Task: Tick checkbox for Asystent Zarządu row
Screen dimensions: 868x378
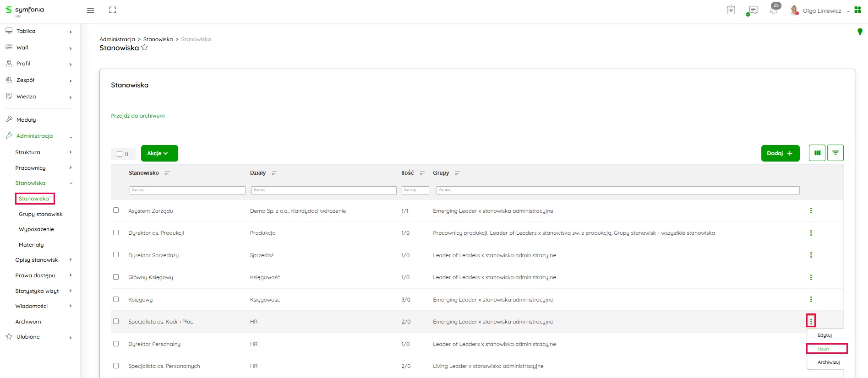Action: tap(116, 210)
